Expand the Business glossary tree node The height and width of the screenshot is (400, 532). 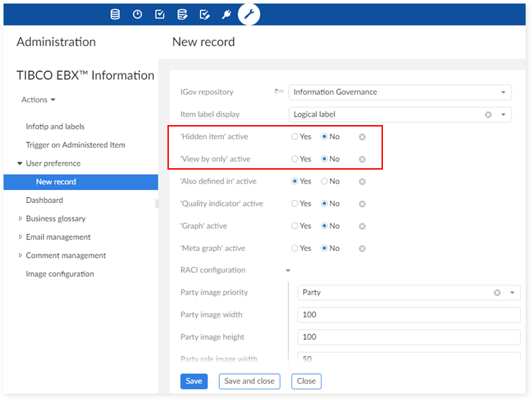click(x=20, y=219)
